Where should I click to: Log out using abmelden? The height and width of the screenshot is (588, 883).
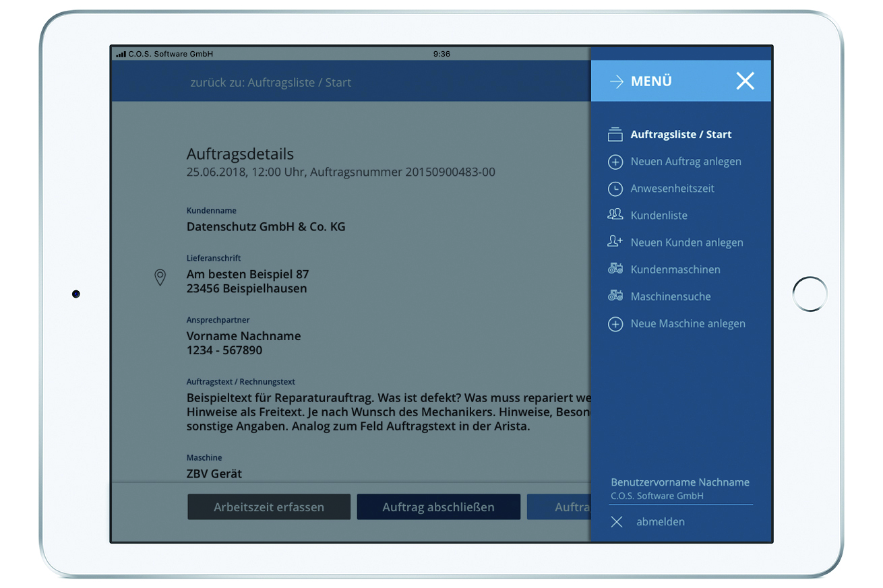pos(660,522)
